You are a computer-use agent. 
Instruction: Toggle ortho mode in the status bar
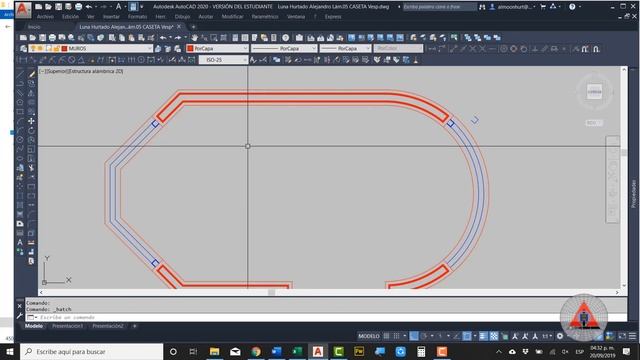pyautogui.click(x=414, y=336)
